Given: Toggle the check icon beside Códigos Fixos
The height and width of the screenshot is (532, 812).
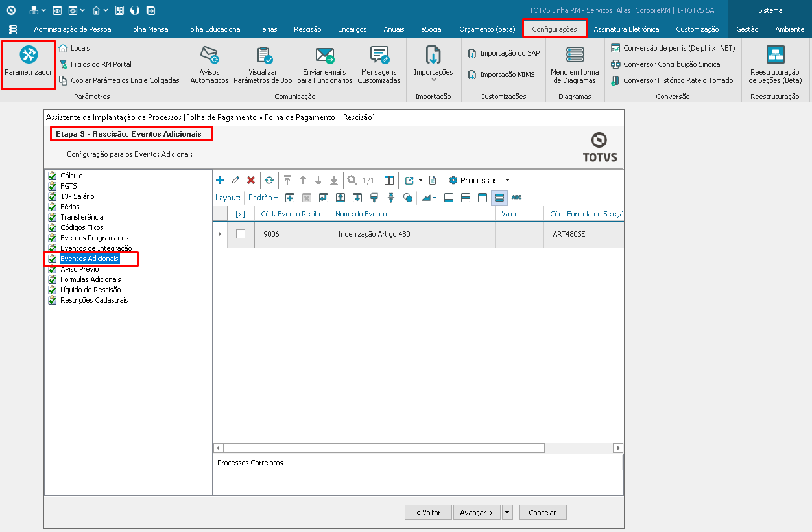Looking at the screenshot, I should (x=53, y=227).
